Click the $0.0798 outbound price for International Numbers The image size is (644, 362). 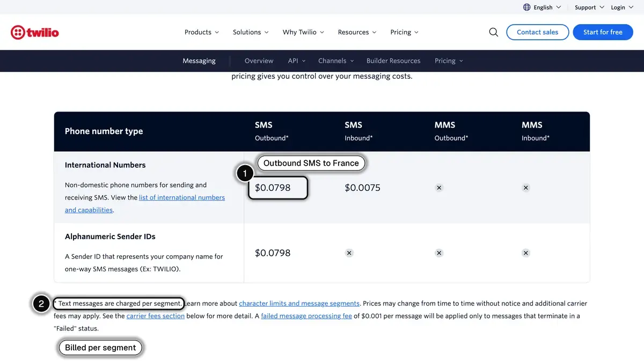click(273, 188)
